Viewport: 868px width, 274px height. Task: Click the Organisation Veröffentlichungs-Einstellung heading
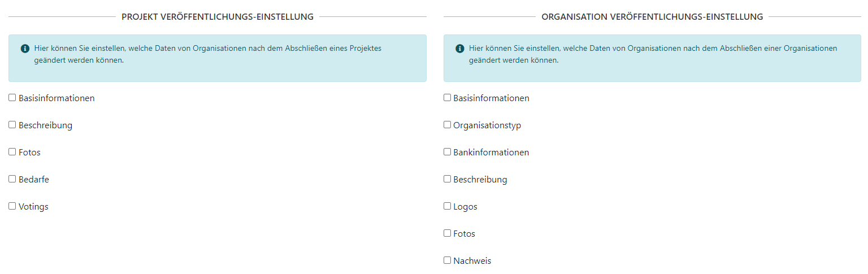[x=652, y=17]
